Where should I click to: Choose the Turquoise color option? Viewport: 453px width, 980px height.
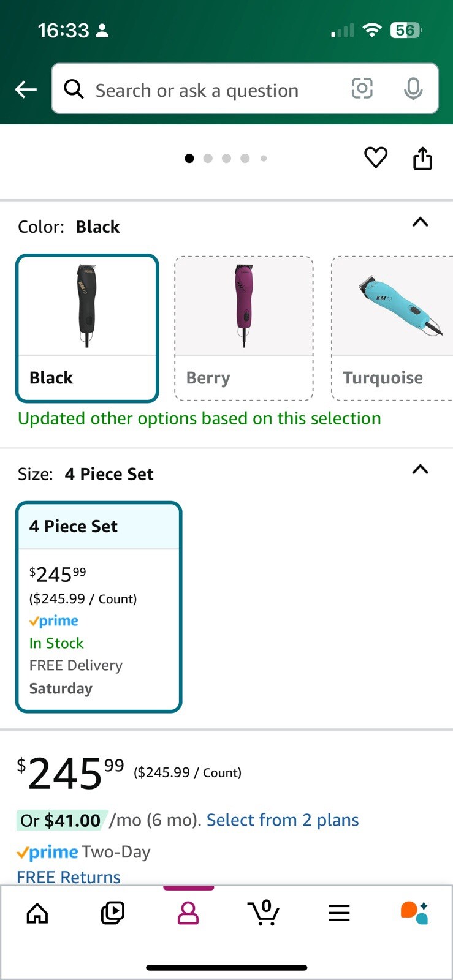(x=392, y=328)
